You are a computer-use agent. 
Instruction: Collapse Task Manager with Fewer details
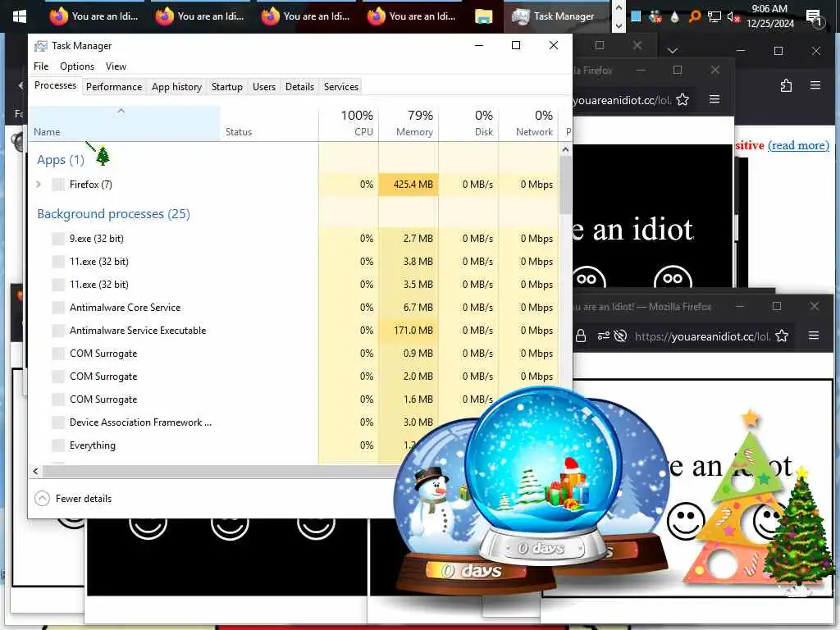[x=73, y=499]
